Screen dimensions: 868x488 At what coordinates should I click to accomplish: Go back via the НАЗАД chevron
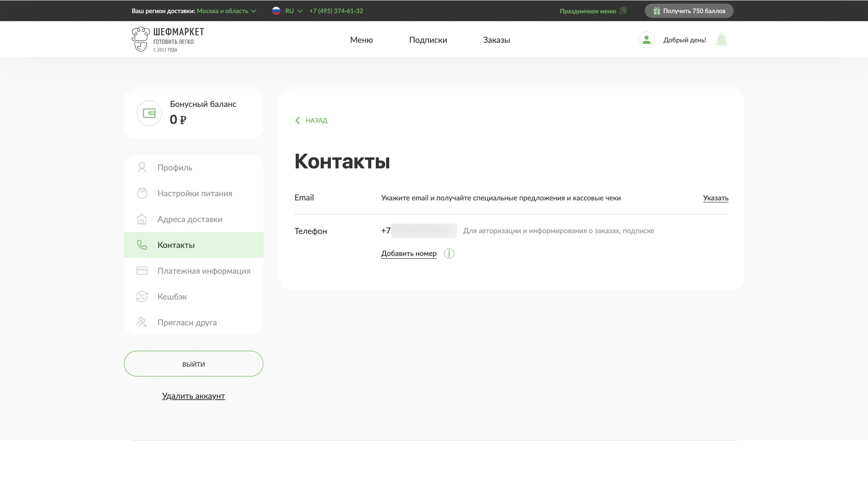pos(297,120)
